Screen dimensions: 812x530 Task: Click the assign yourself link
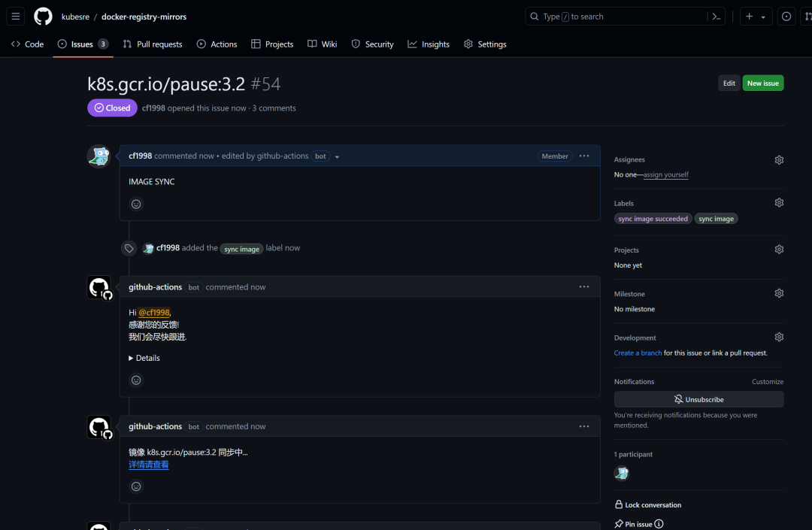coord(665,174)
